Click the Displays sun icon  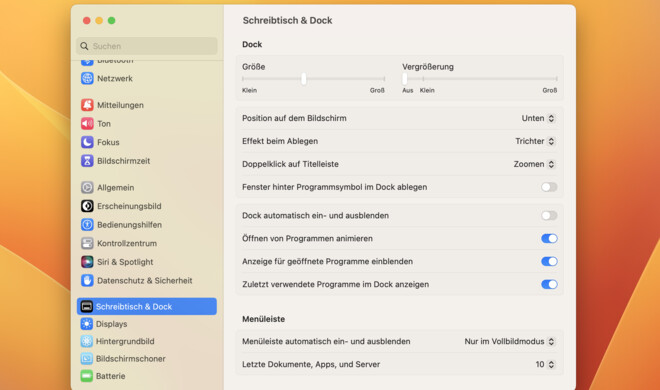pos(86,324)
